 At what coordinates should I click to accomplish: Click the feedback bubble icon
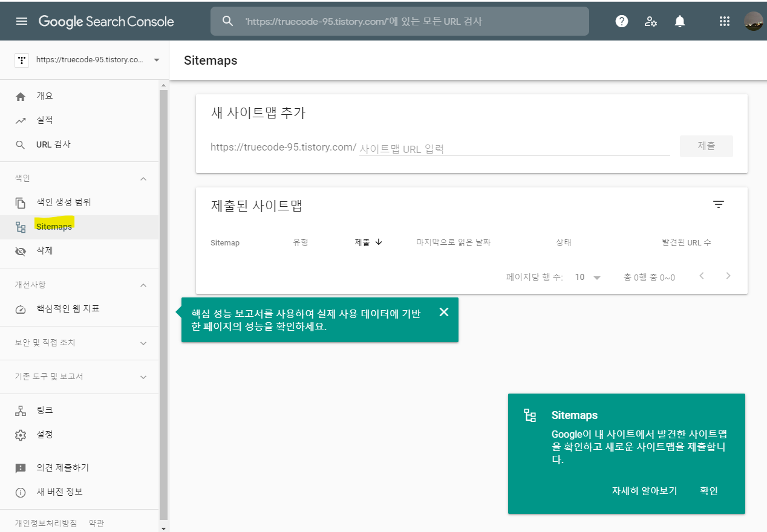tap(21, 468)
